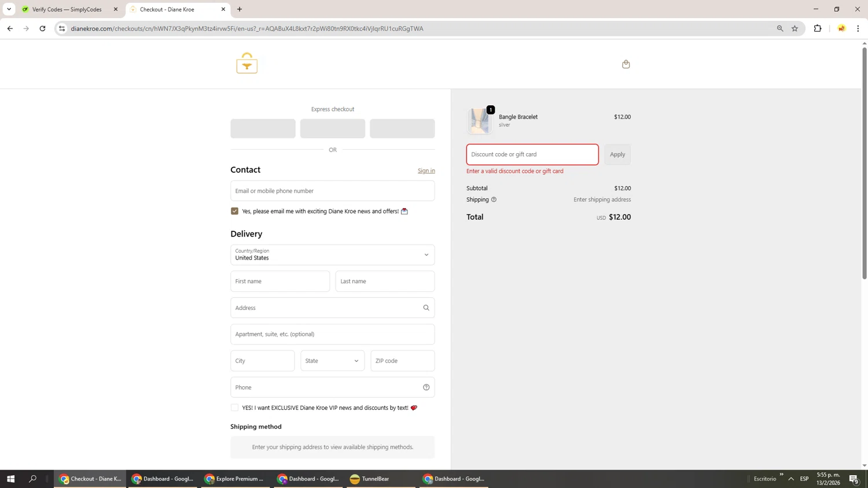
Task: Click the Bangle Bracelet product name
Action: 518,117
